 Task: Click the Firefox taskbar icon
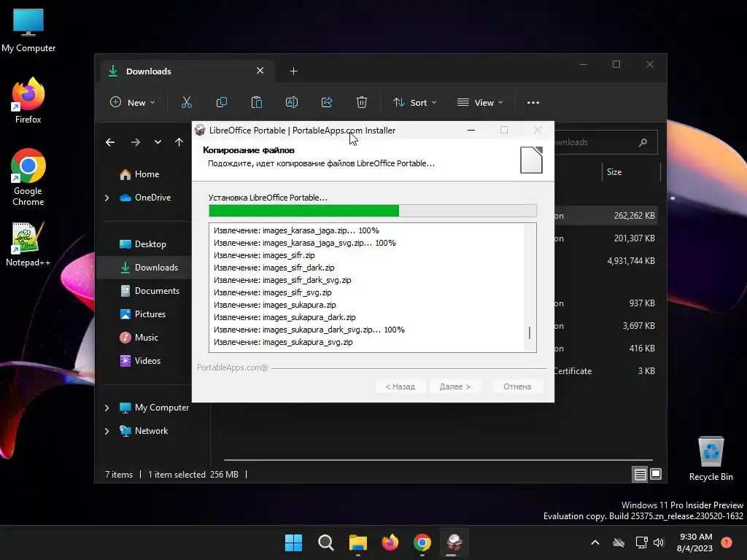click(390, 542)
